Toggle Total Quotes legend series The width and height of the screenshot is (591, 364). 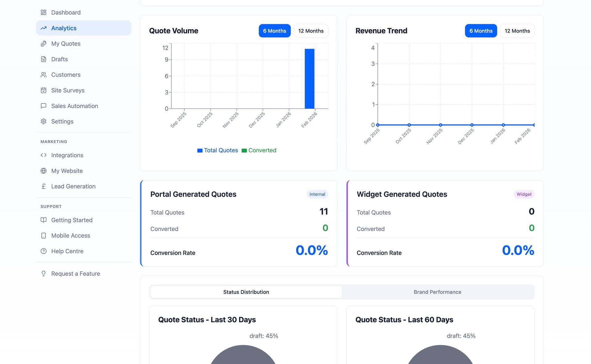pos(217,150)
